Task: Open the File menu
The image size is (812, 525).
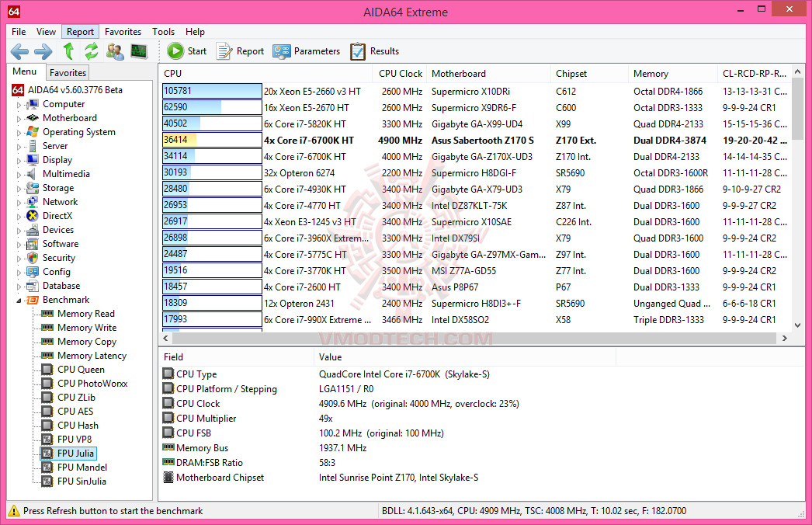Action: click(19, 32)
